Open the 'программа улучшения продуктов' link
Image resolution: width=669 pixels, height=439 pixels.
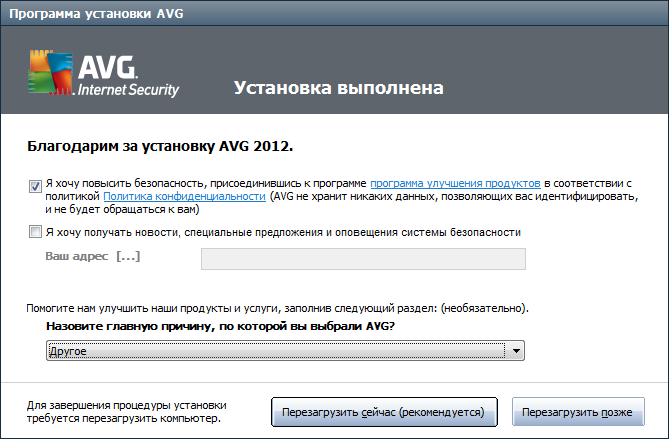[x=455, y=183]
